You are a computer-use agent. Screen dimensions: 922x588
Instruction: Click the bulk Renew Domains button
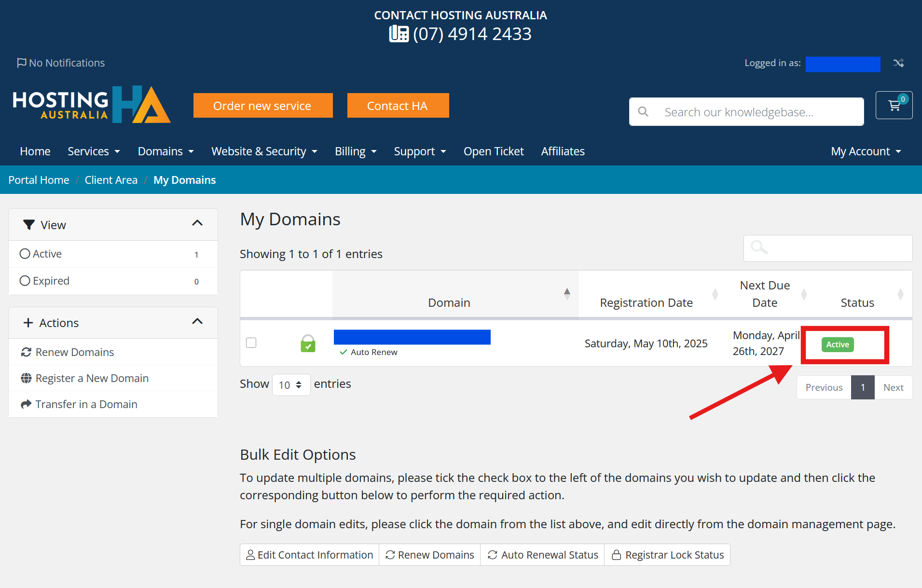pos(430,555)
